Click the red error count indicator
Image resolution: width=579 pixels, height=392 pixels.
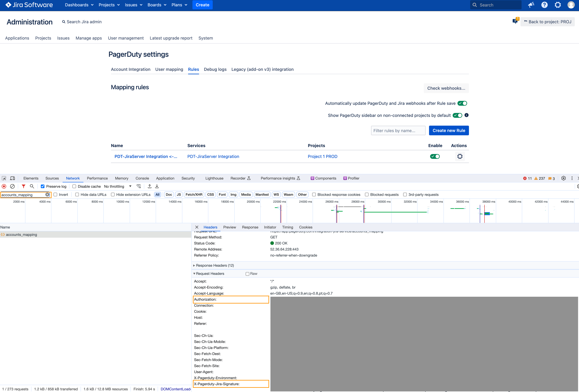click(527, 178)
